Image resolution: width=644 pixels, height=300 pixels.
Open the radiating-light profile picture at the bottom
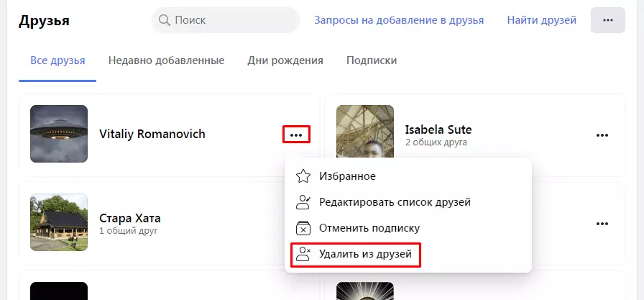[x=364, y=291]
